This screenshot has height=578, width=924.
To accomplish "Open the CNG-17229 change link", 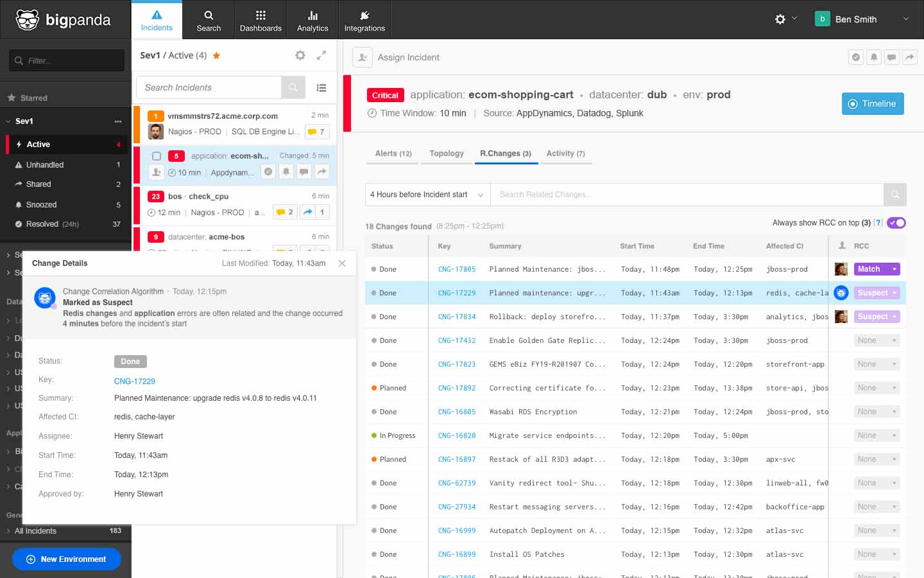I will [456, 292].
